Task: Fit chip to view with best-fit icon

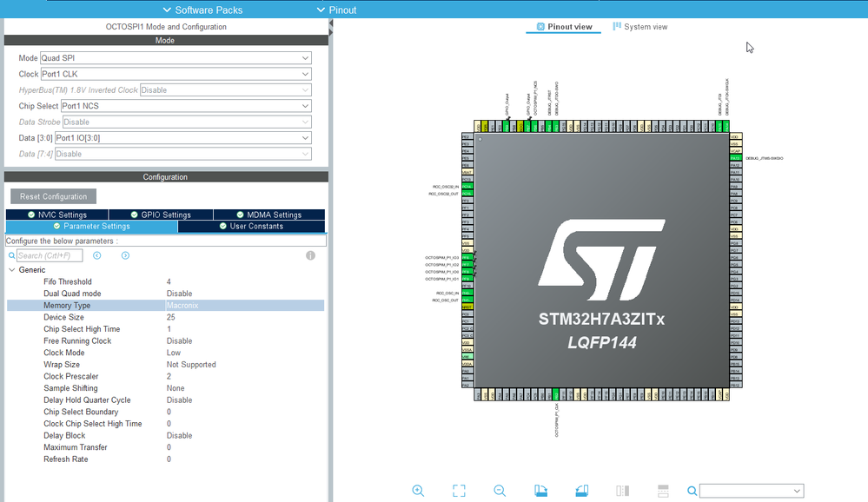Action: 459,491
